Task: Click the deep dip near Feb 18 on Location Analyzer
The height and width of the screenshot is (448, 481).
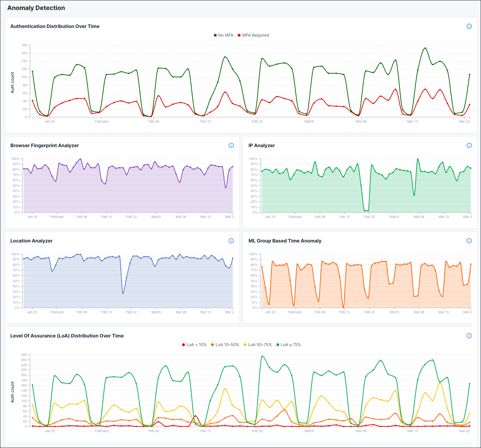Action: coord(124,294)
